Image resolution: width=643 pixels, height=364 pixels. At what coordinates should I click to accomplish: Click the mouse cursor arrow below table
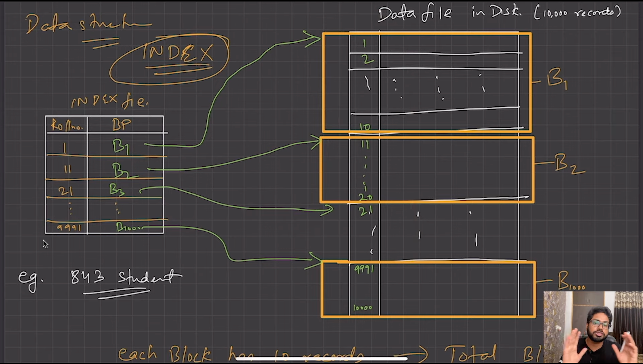pyautogui.click(x=45, y=244)
